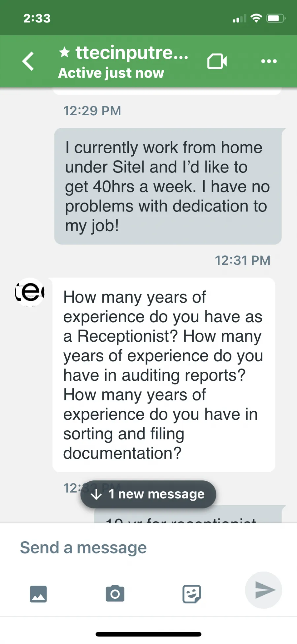Tap the star next to contact name
Screen dimensions: 297x644
[x=65, y=52]
